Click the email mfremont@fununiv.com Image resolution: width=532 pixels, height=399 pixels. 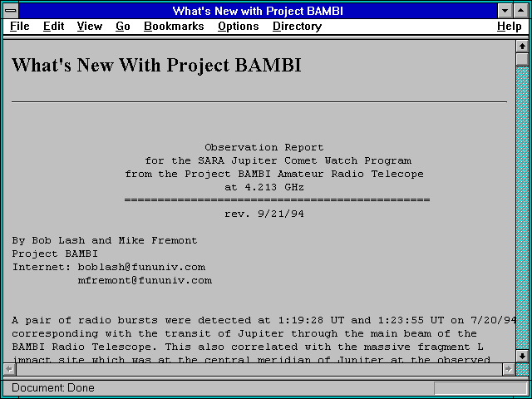pos(145,281)
